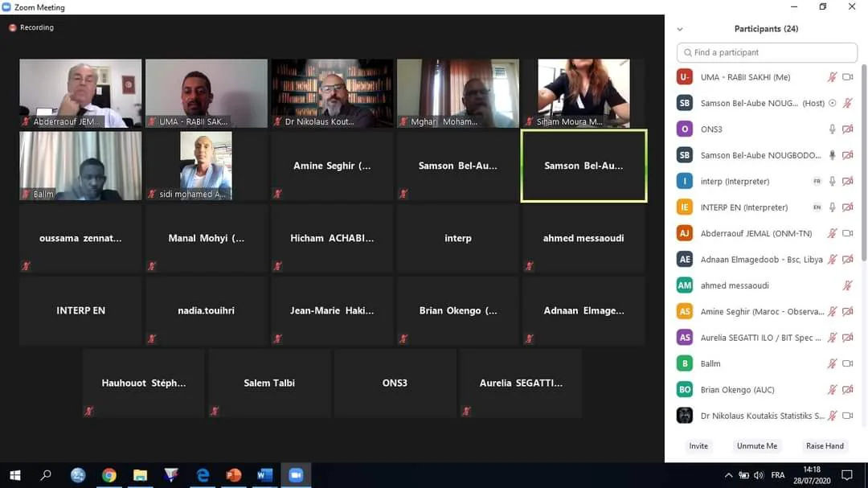The width and height of the screenshot is (868, 488).
Task: Open File Explorer from the taskbar
Action: click(140, 474)
